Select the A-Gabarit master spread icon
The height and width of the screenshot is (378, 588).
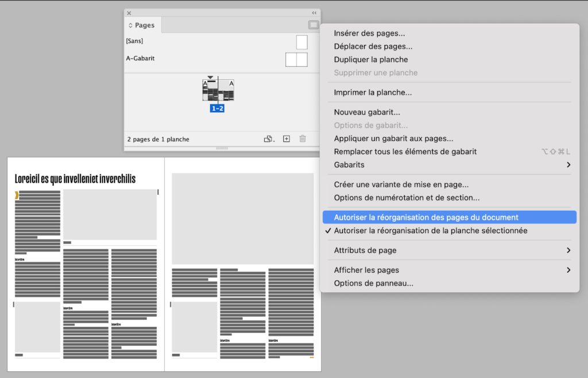tap(296, 59)
